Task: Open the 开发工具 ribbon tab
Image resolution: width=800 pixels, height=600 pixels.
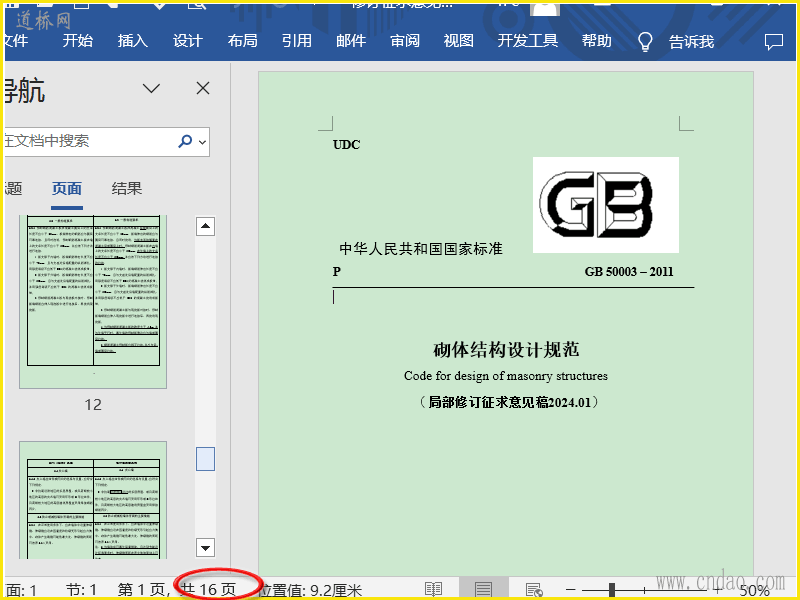Action: tap(528, 41)
